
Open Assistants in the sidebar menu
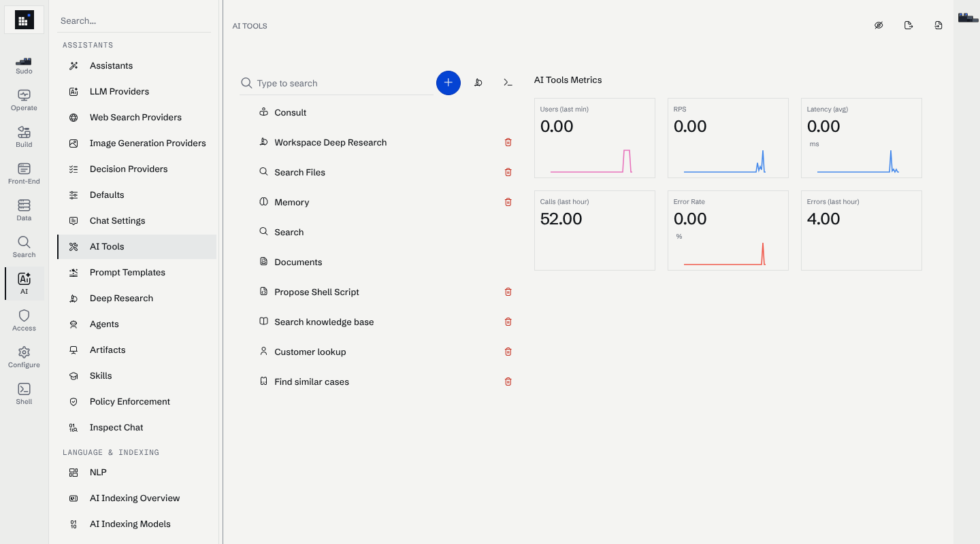coord(137,66)
